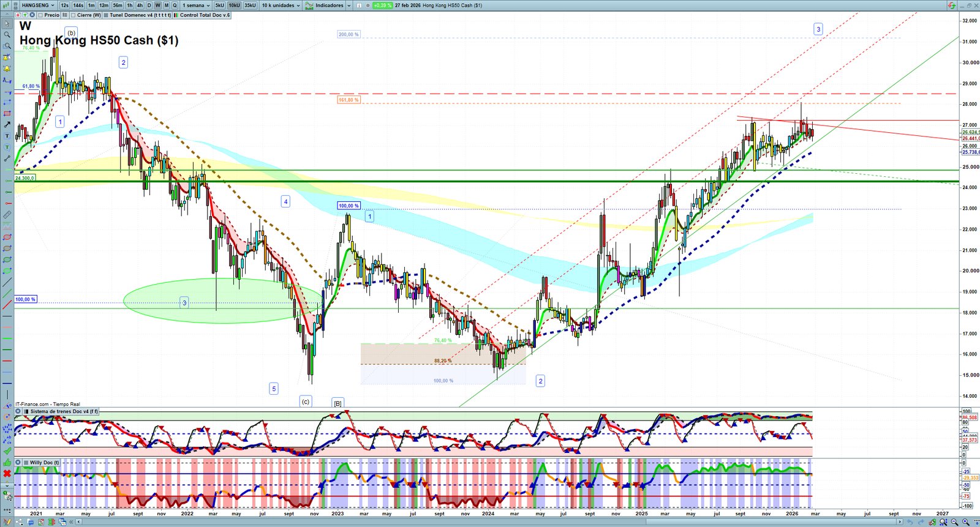This screenshot has height=527, width=980.
Task: Click the +0,39 % change badge
Action: 382,6
